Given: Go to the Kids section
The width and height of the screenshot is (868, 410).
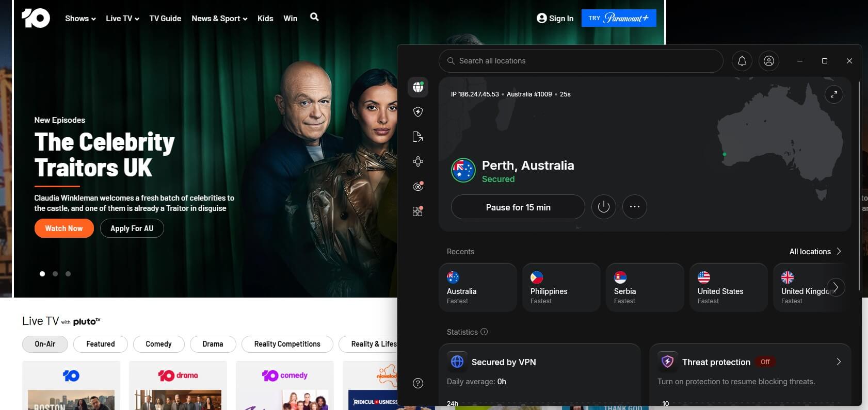Looking at the screenshot, I should click(x=265, y=19).
